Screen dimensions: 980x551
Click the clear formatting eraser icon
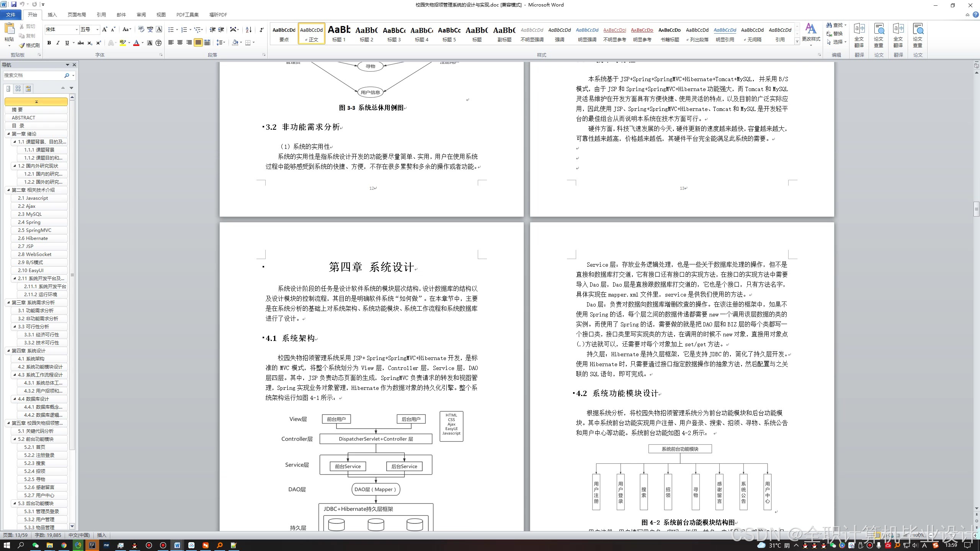coord(140,29)
